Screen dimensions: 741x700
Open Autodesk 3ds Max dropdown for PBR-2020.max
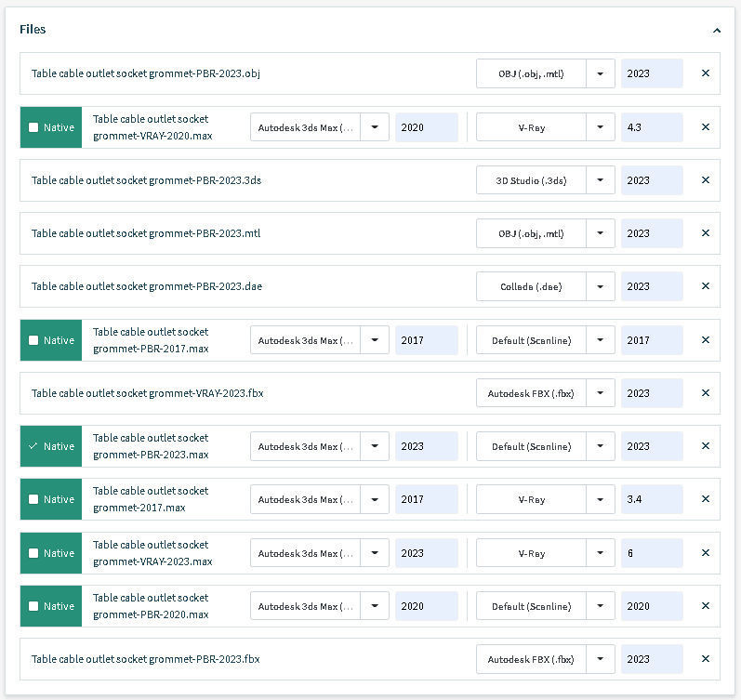375,606
